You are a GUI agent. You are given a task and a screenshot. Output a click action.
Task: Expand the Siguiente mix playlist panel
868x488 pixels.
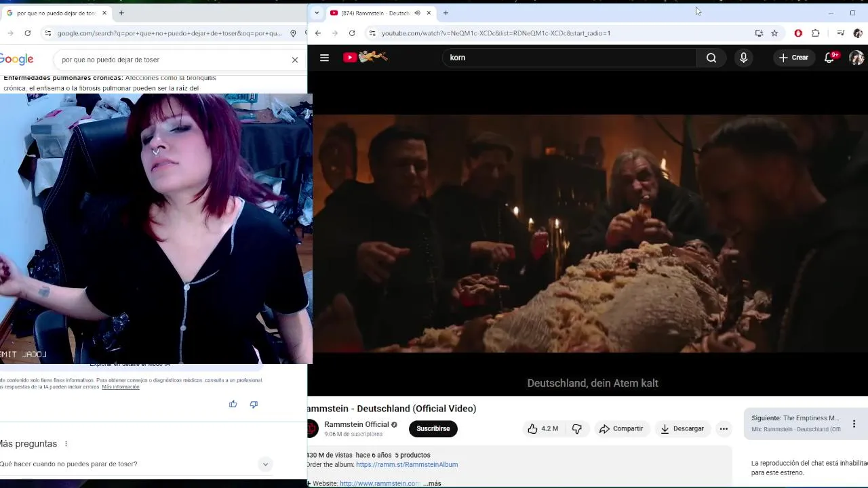coord(795,424)
